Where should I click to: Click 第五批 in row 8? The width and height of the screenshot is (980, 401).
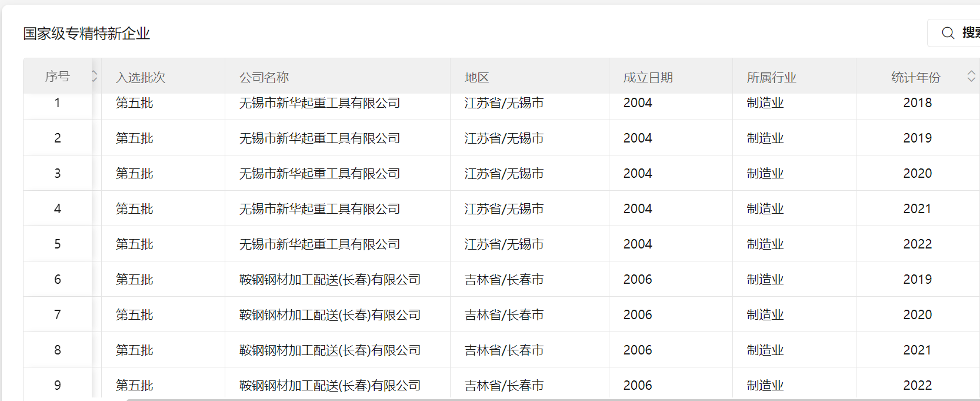click(x=135, y=350)
